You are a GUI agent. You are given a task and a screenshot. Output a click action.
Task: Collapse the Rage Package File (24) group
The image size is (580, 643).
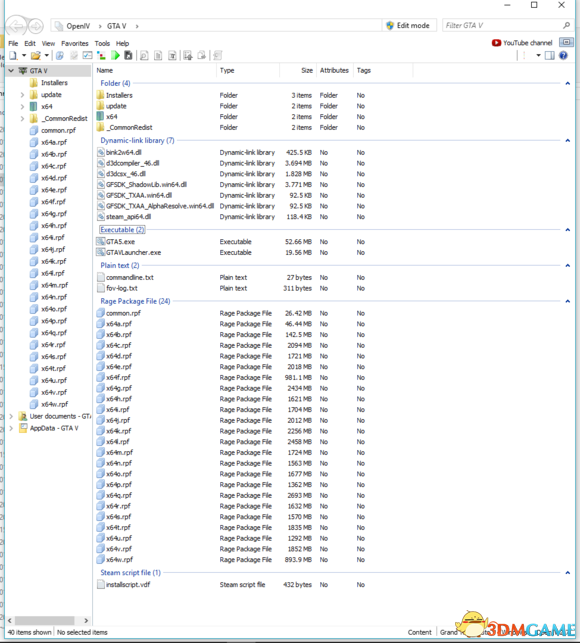(x=568, y=301)
